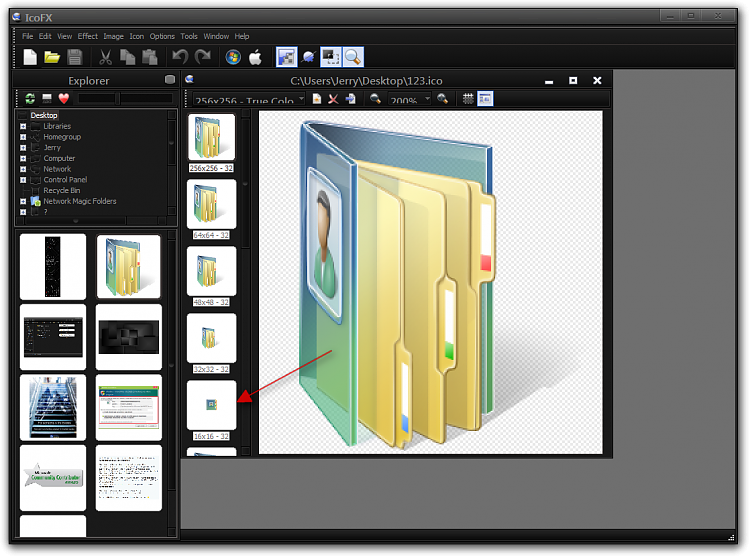Screen dimensions: 750x557
Task: Open the Edit menu
Action: tap(45, 36)
